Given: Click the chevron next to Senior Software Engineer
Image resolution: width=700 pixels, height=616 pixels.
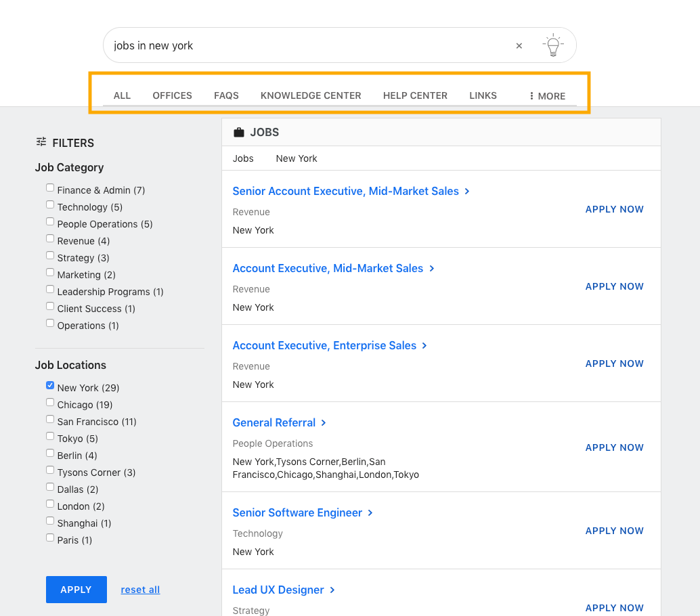Looking at the screenshot, I should tap(370, 513).
